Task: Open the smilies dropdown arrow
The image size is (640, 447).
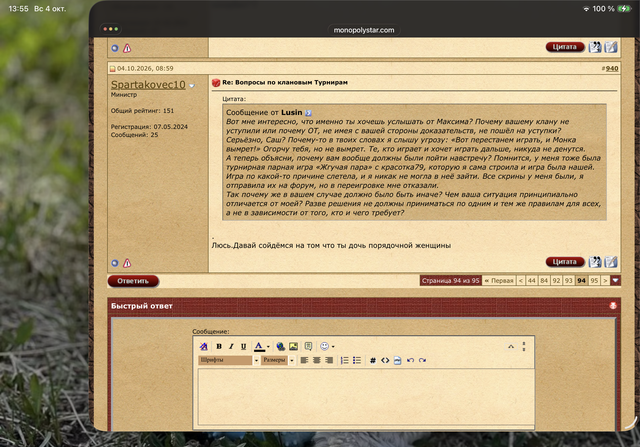Action: pyautogui.click(x=333, y=347)
